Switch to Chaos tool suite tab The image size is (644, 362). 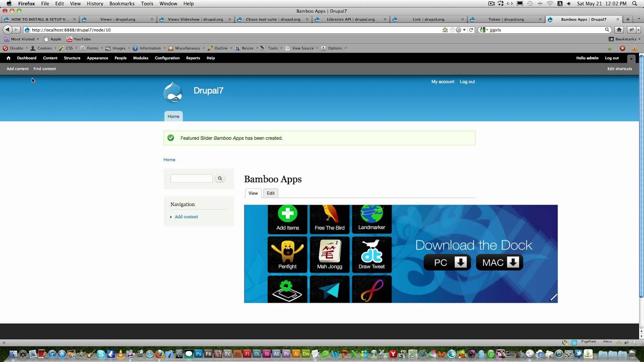[273, 20]
